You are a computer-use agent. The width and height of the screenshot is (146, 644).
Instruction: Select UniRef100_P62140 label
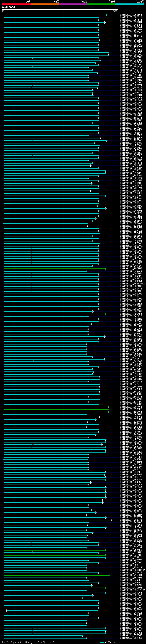tap(131, 133)
